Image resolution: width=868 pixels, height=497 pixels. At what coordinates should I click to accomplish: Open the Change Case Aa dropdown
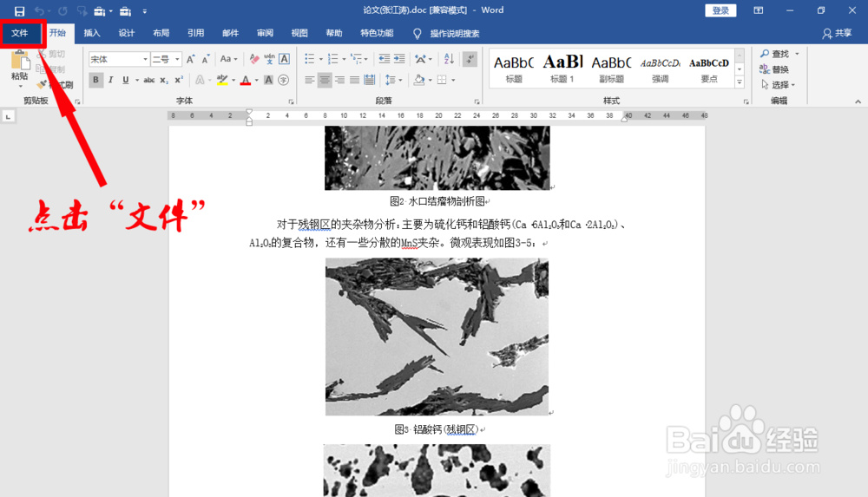[228, 59]
